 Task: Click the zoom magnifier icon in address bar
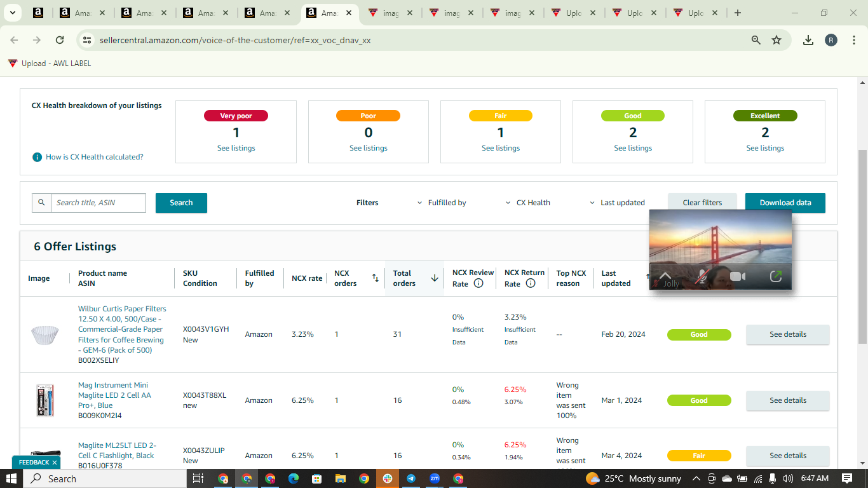(x=756, y=40)
